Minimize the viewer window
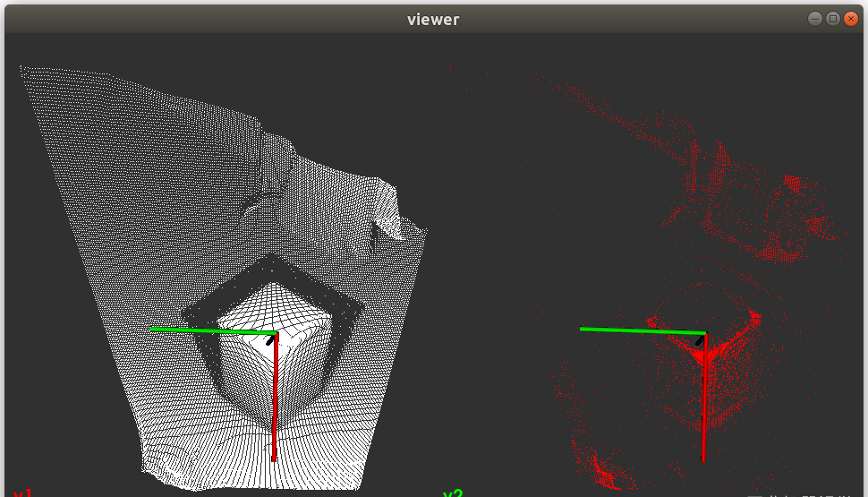This screenshot has height=497, width=868. [x=814, y=19]
